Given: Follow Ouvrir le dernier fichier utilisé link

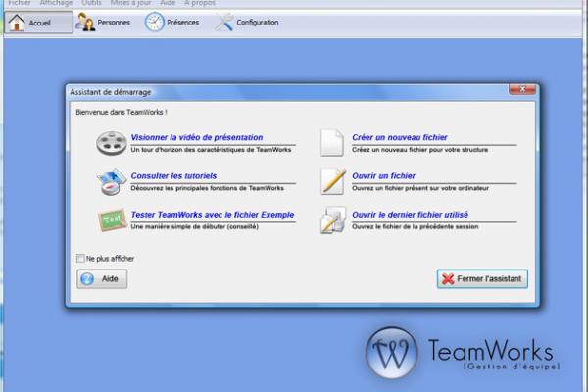Looking at the screenshot, I should (x=410, y=215).
